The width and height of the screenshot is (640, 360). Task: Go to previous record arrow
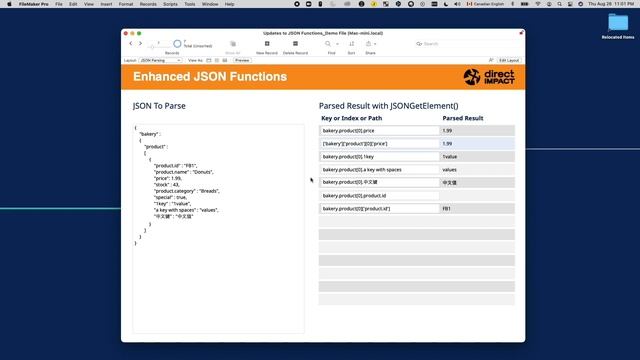pos(131,43)
